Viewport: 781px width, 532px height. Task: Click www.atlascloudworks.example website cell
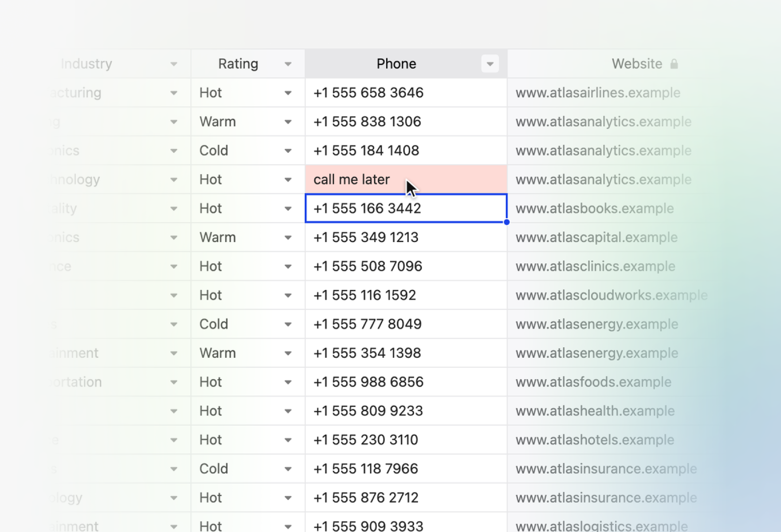point(611,295)
